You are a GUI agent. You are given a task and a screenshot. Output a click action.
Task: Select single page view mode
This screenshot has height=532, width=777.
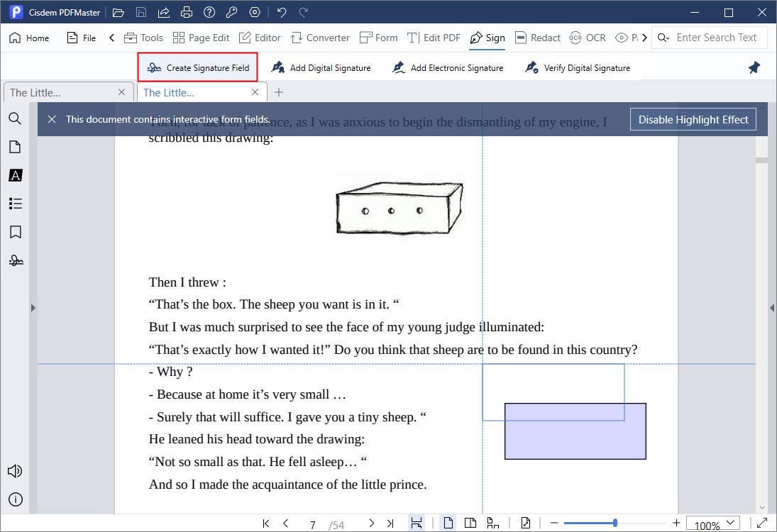click(x=448, y=523)
